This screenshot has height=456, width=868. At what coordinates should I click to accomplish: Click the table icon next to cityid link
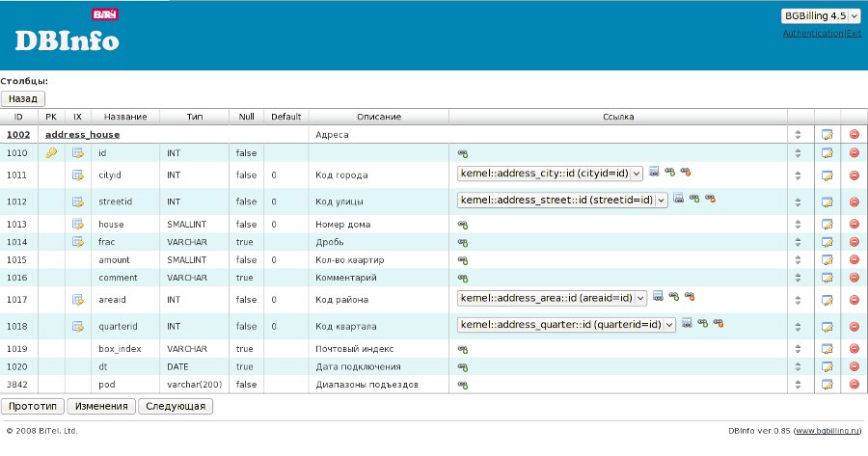click(x=654, y=171)
